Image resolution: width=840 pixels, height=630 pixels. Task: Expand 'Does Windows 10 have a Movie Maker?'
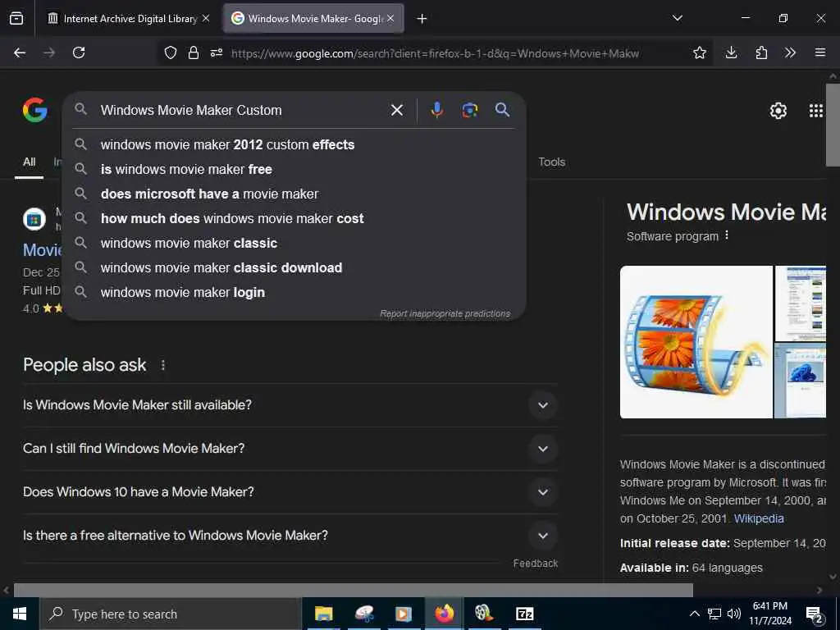click(290, 492)
